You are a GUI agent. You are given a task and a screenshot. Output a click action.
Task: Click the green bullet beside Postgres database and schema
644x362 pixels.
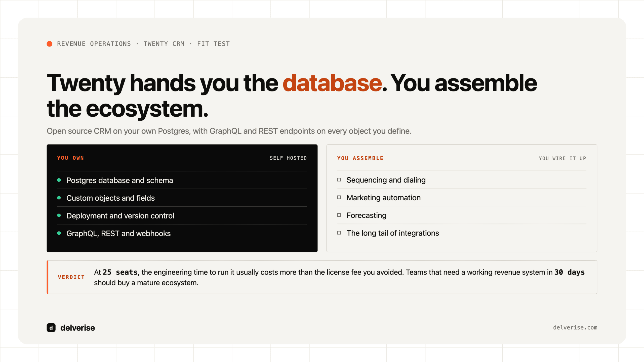tap(59, 180)
